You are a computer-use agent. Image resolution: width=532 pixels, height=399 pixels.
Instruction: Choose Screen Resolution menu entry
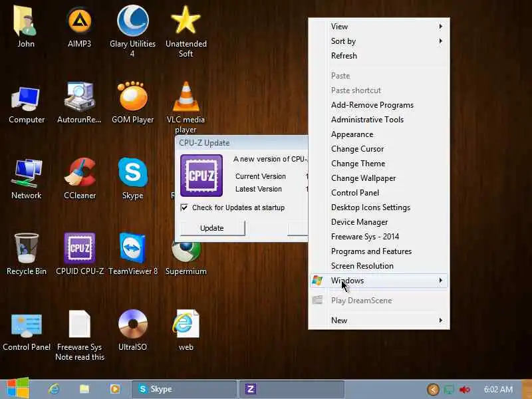[x=378, y=266]
